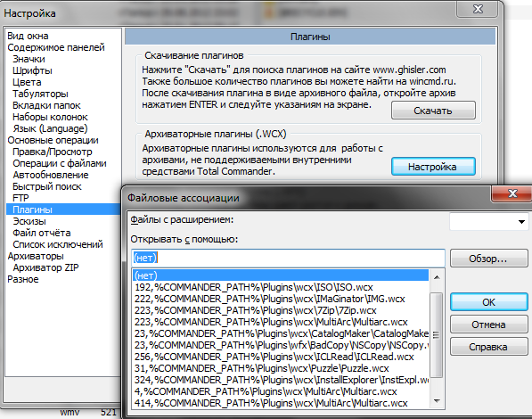Click the plugin list scroll down arrow
Screen dimensions: 532x419
pos(437,401)
